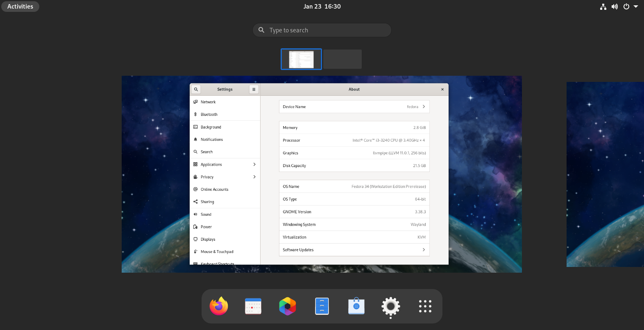
Task: Select Sound in Settings sidebar
Action: pyautogui.click(x=225, y=214)
